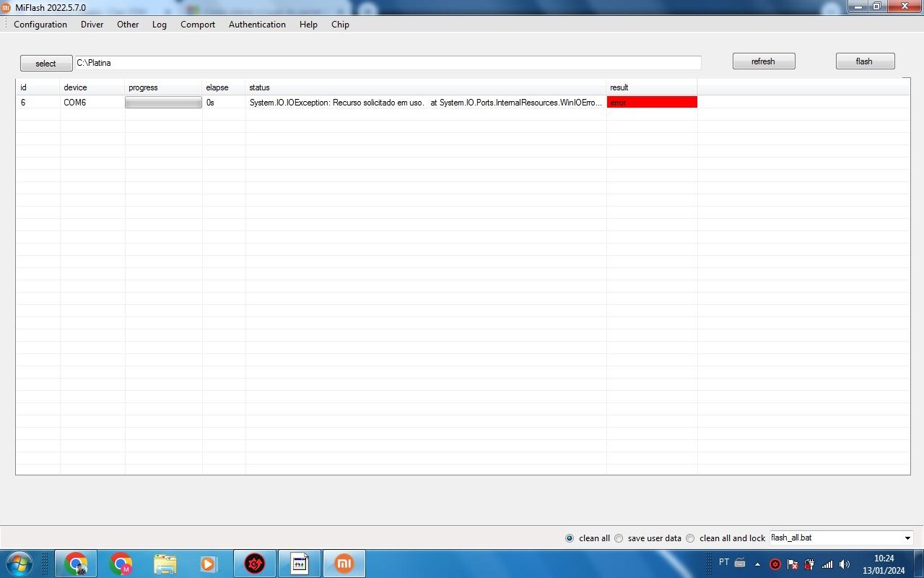Click the 'status' column header
924x578 pixels.
pyautogui.click(x=426, y=87)
